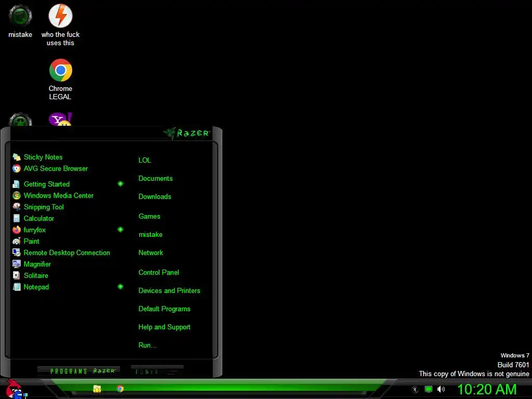Click AVG Secure Browser icon

[x=17, y=169]
